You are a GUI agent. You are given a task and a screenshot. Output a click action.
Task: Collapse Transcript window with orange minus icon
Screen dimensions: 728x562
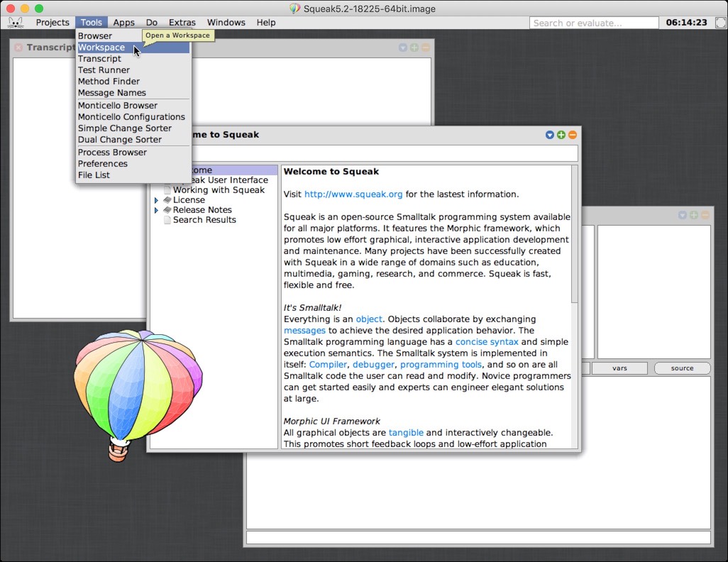425,48
